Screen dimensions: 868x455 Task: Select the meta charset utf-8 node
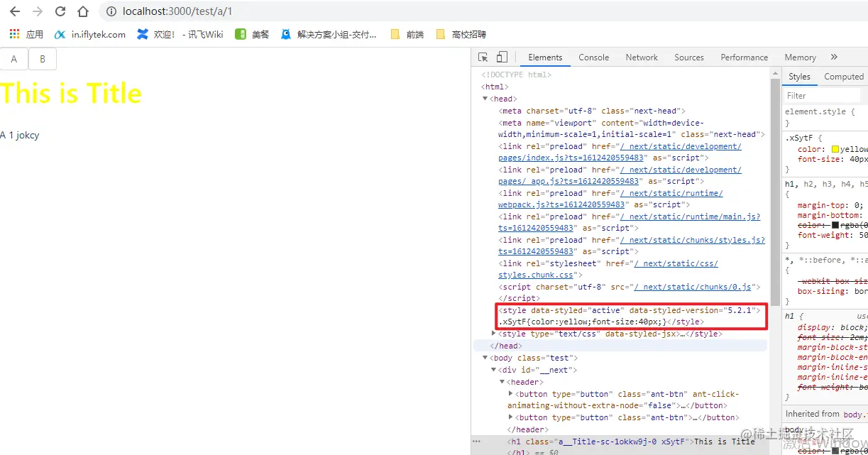pos(593,111)
